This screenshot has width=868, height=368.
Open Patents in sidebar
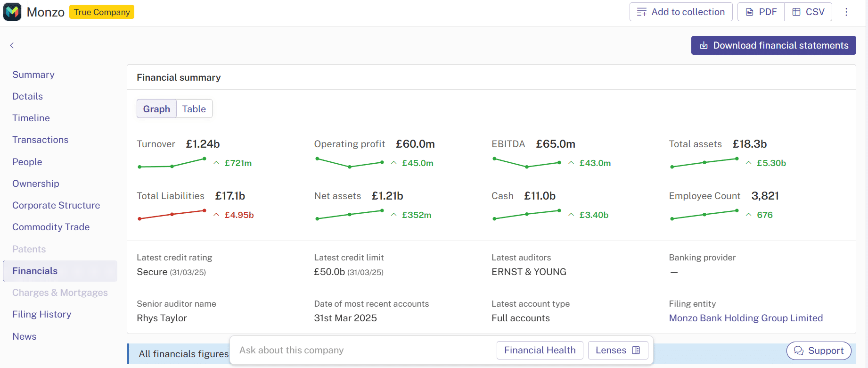29,249
